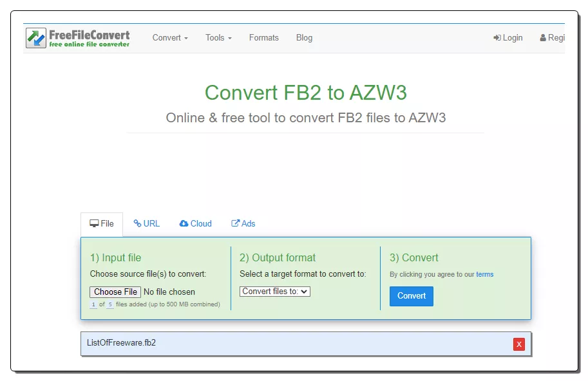Image resolution: width=588 pixels, height=381 pixels.
Task: Click the Login link
Action: (x=507, y=38)
